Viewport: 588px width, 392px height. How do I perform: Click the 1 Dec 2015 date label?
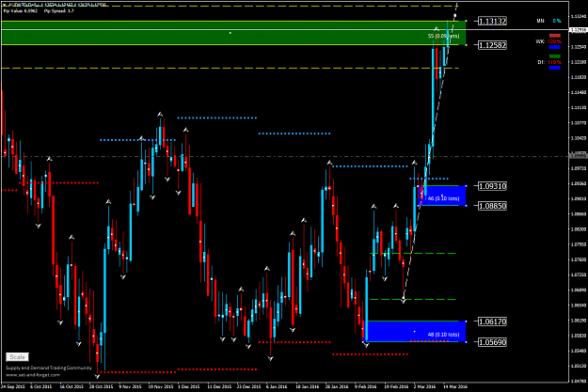[x=188, y=386]
